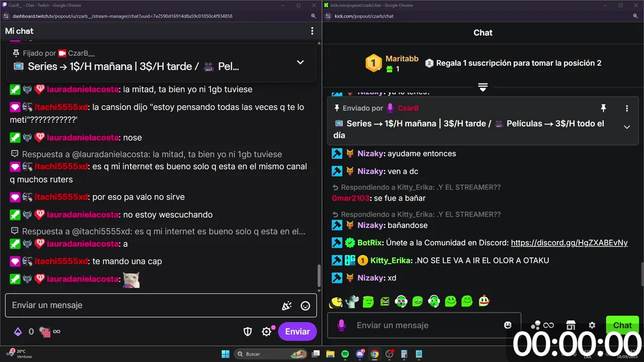
Task: Expand the Twitch pinned message chevron
Action: pos(300,62)
